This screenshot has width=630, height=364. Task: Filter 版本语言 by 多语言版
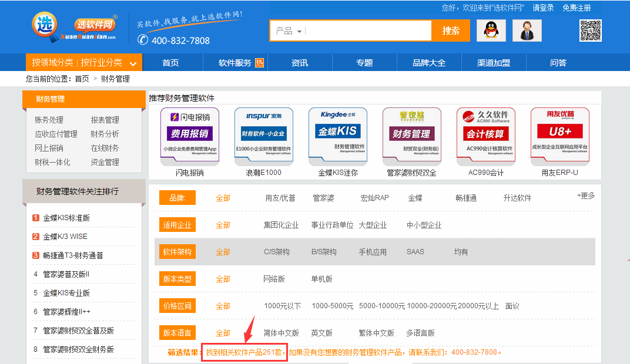click(421, 333)
